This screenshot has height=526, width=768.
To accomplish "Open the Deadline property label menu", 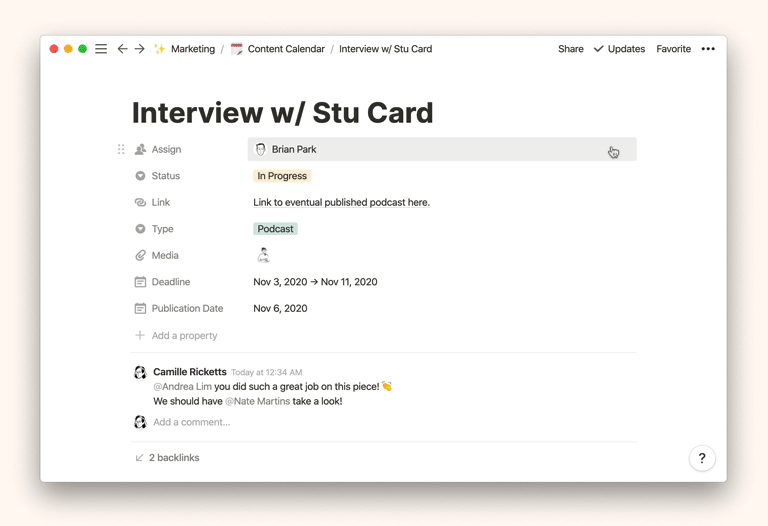I will point(171,282).
